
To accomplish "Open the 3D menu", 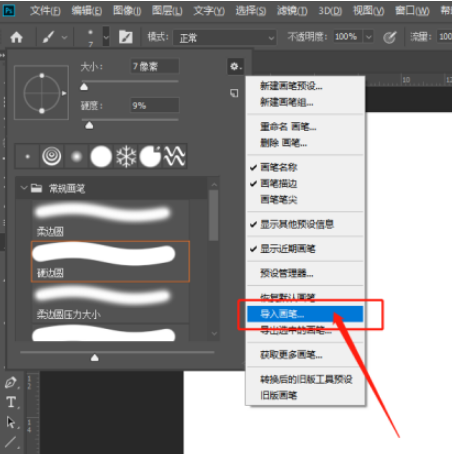I will click(x=330, y=11).
